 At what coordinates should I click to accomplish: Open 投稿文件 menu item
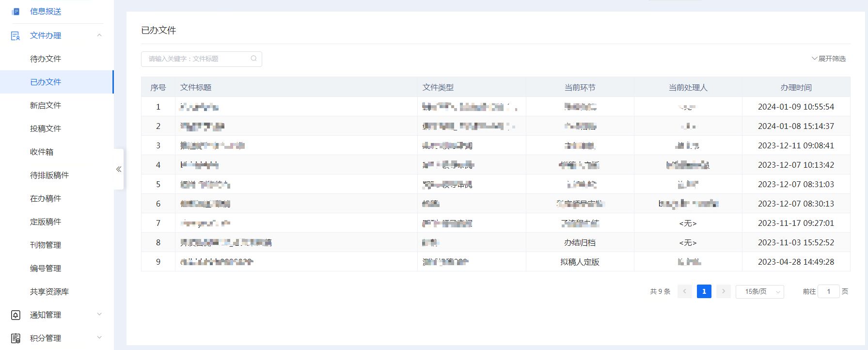coord(57,128)
